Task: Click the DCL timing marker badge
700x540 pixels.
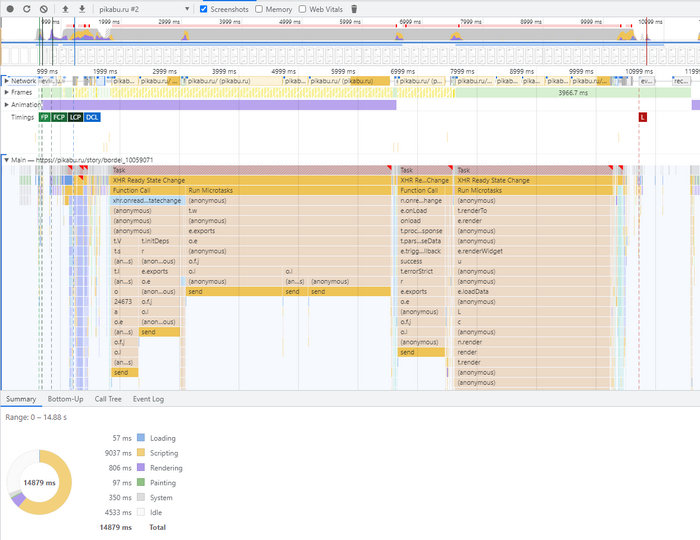Action: pyautogui.click(x=91, y=117)
